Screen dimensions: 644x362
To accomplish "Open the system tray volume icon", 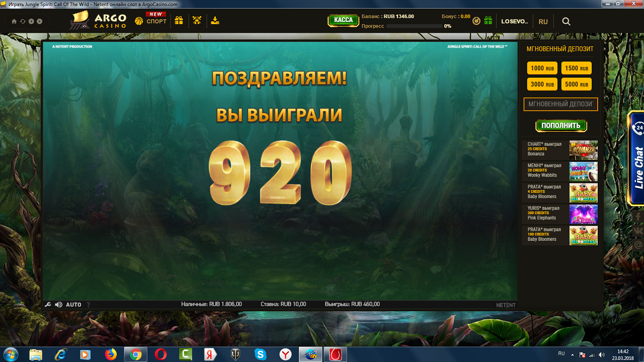I will coord(602,355).
